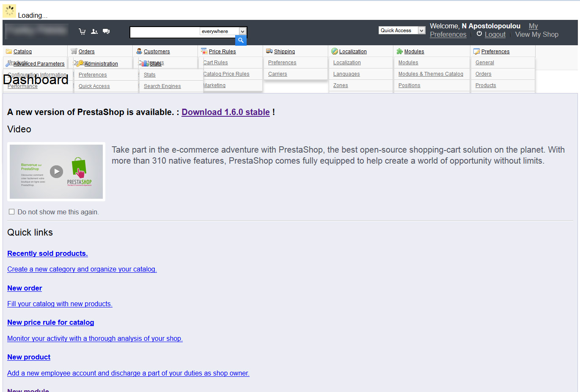Viewport: 580px width, 392px height.
Task: Click the truck icon beside Shipping
Action: 269,51
